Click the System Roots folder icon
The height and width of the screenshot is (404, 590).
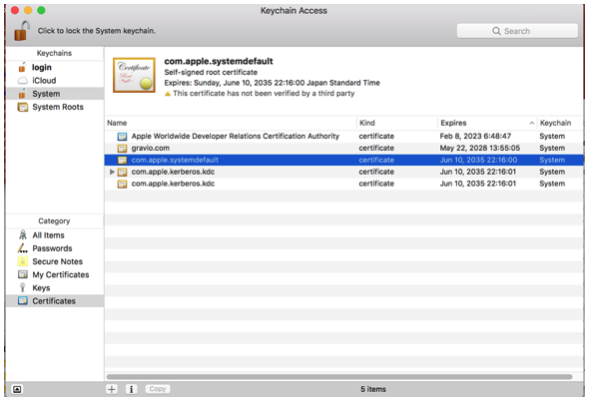coord(23,107)
